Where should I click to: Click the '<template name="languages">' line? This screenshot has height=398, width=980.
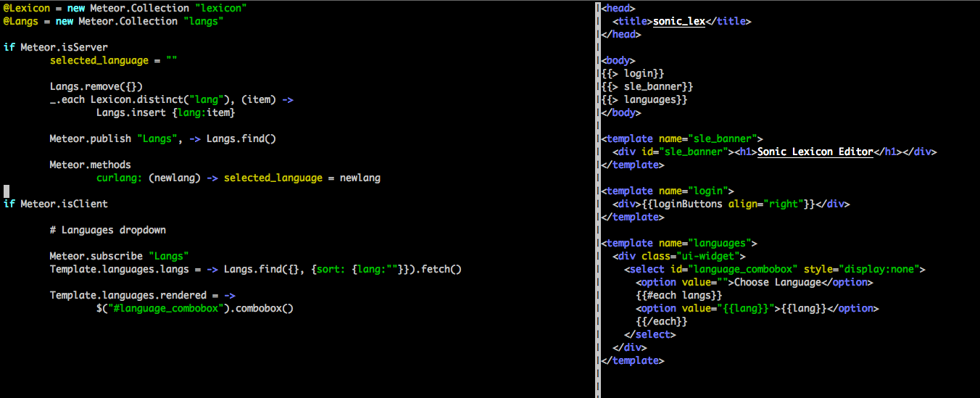pos(679,243)
